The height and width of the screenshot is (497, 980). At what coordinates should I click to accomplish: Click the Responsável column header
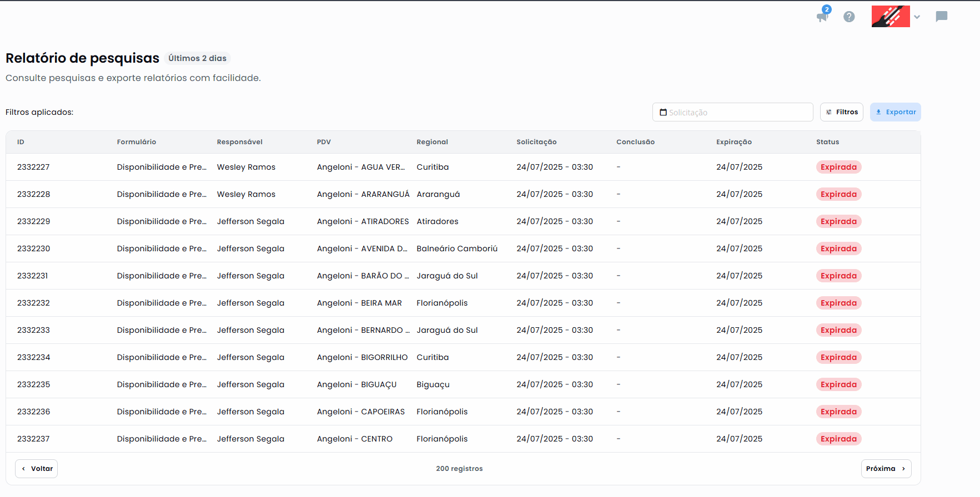(239, 142)
